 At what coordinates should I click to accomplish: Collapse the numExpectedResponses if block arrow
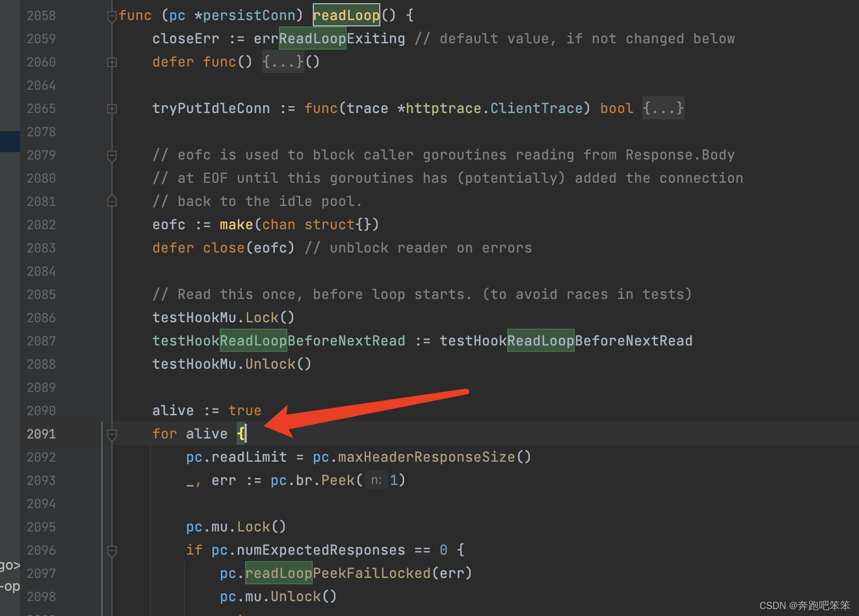(111, 550)
